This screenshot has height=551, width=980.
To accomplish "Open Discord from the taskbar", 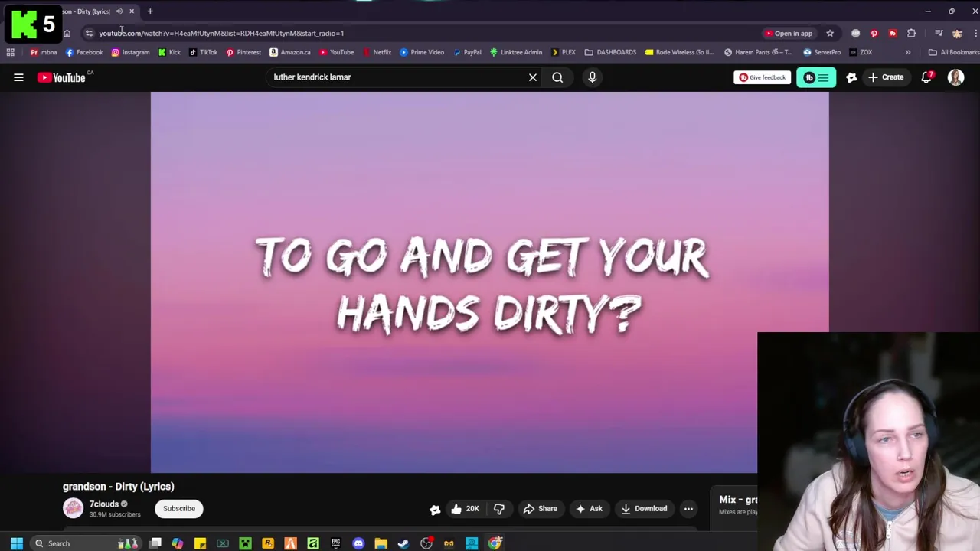I will (358, 543).
